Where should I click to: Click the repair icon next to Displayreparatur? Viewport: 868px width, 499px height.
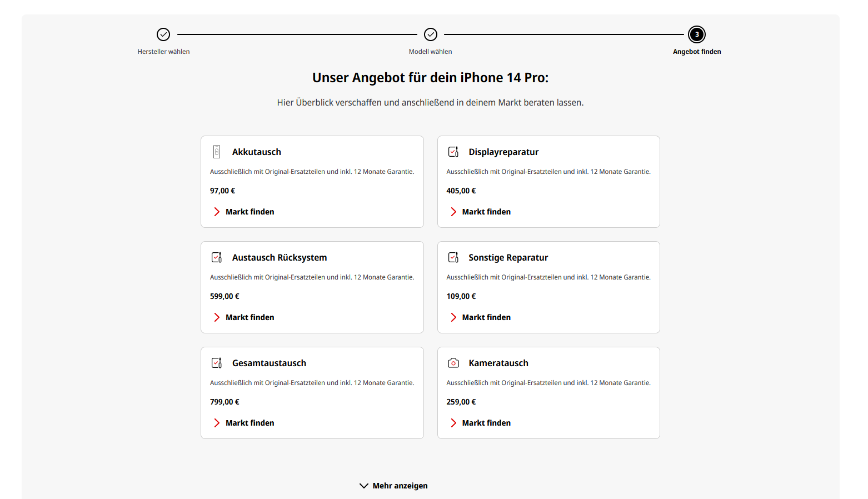click(x=453, y=152)
